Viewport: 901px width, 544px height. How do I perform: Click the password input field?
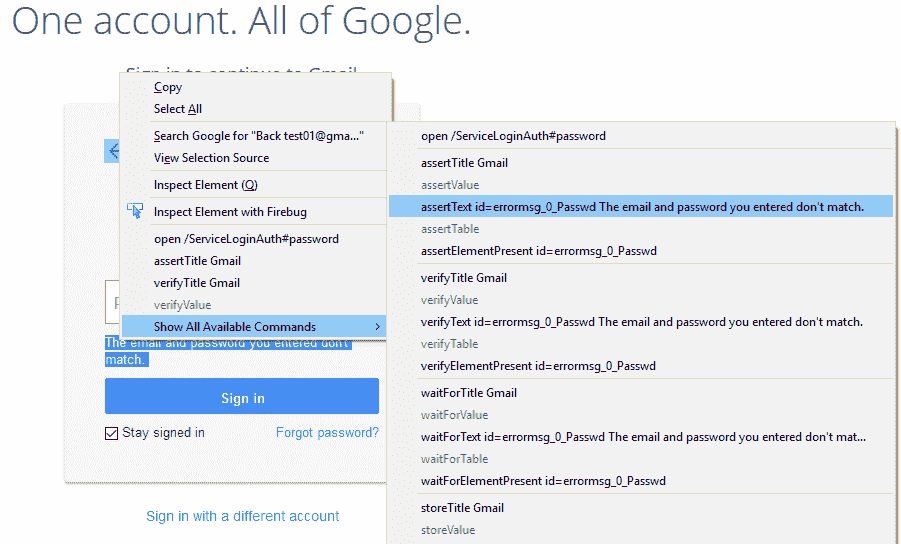pos(112,302)
